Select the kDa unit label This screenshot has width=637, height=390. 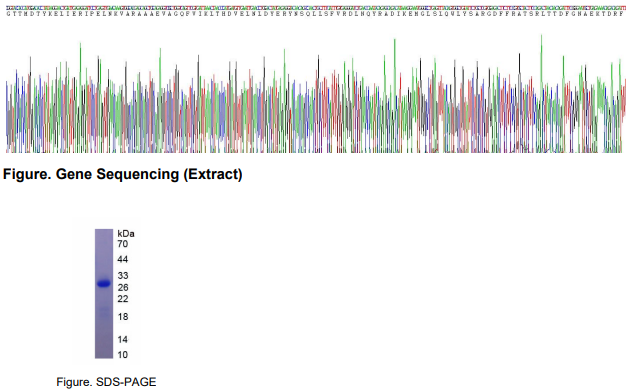click(x=126, y=234)
